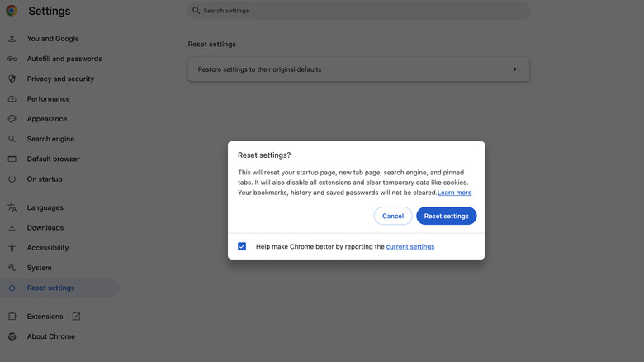Open the Learn more link
The image size is (644, 362).
coord(454,193)
